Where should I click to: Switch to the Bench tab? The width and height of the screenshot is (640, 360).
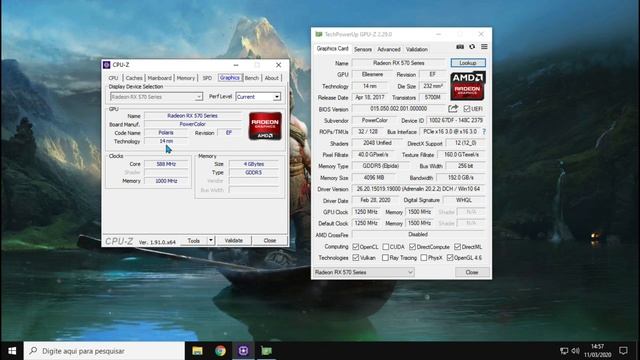[252, 78]
